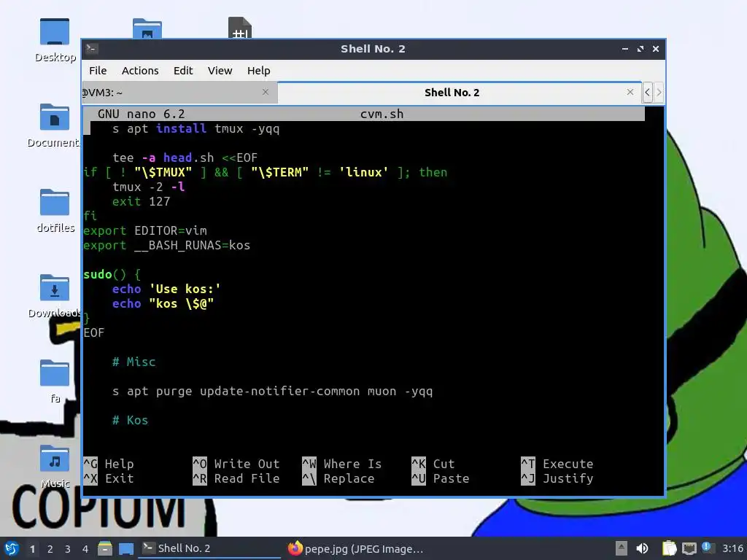The height and width of the screenshot is (560, 747).
Task: Open the Edit menu
Action: point(183,71)
